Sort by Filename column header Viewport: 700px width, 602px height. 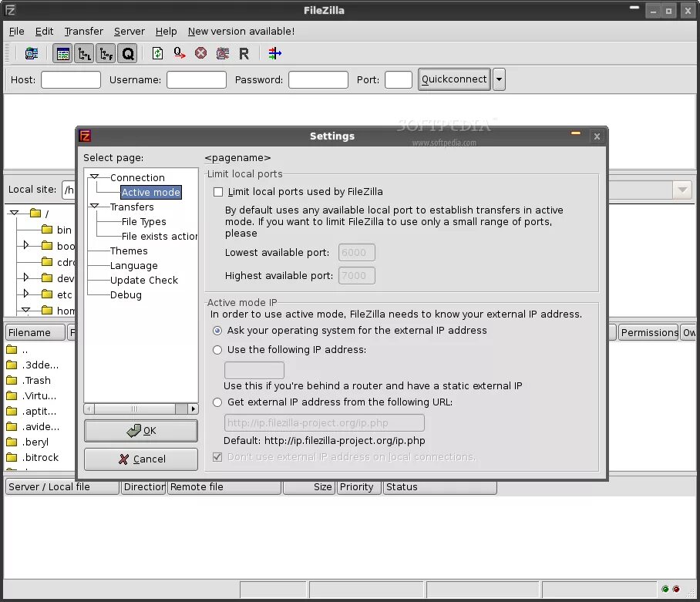[x=35, y=332]
